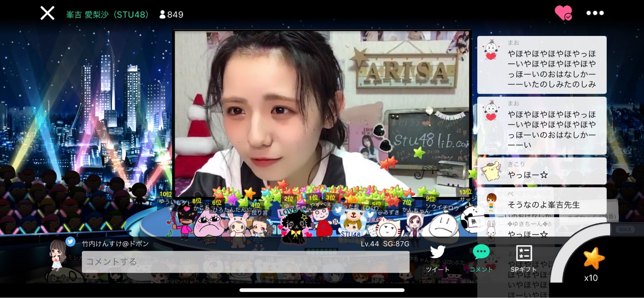This screenshot has height=298, width=644.
Task: Tap ゆきちーん's white rabbit avatar
Action: [491, 231]
